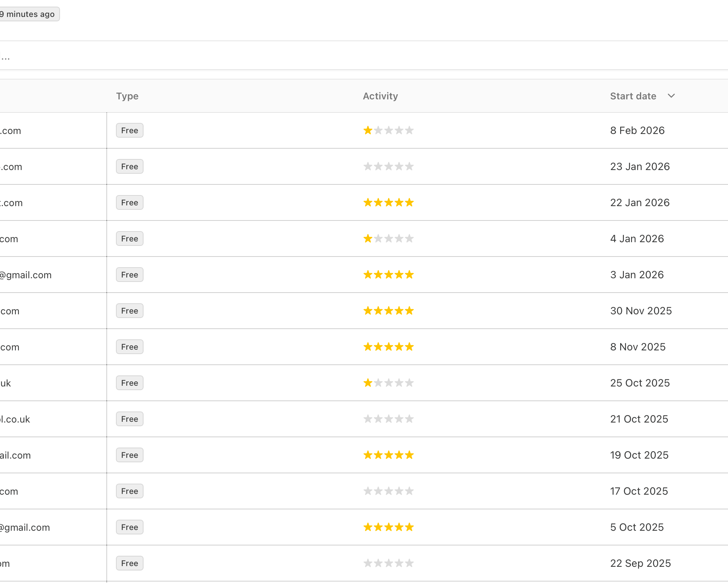Open the co.uk member dated 21 Oct 2025

(15, 419)
